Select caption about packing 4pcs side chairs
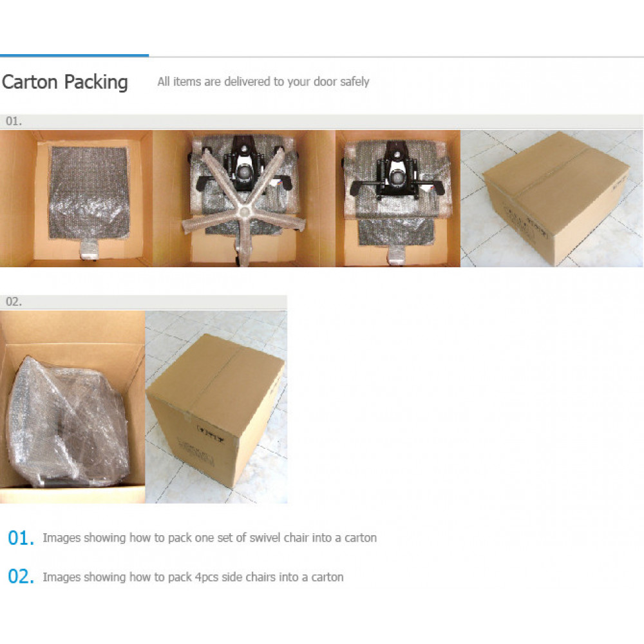This screenshot has width=644, height=644. click(193, 577)
